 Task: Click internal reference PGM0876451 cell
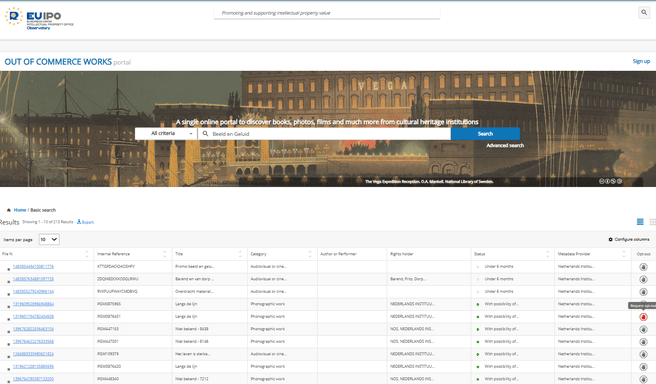pos(109,317)
